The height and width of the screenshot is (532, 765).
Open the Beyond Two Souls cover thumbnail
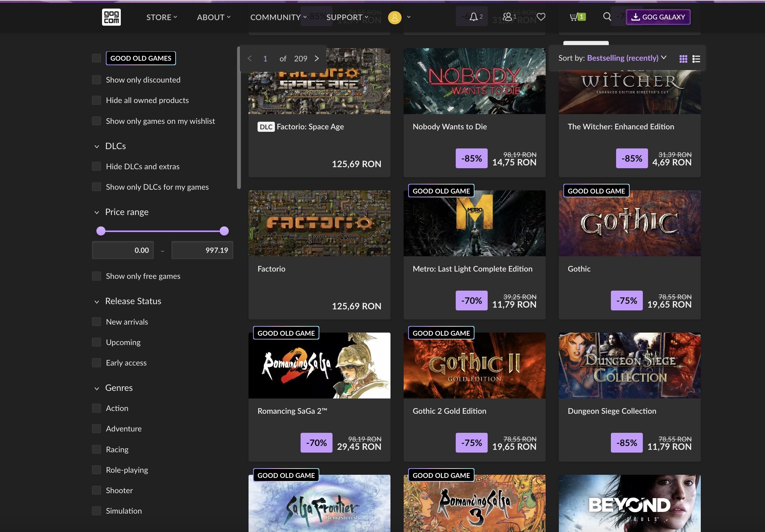[630, 503]
